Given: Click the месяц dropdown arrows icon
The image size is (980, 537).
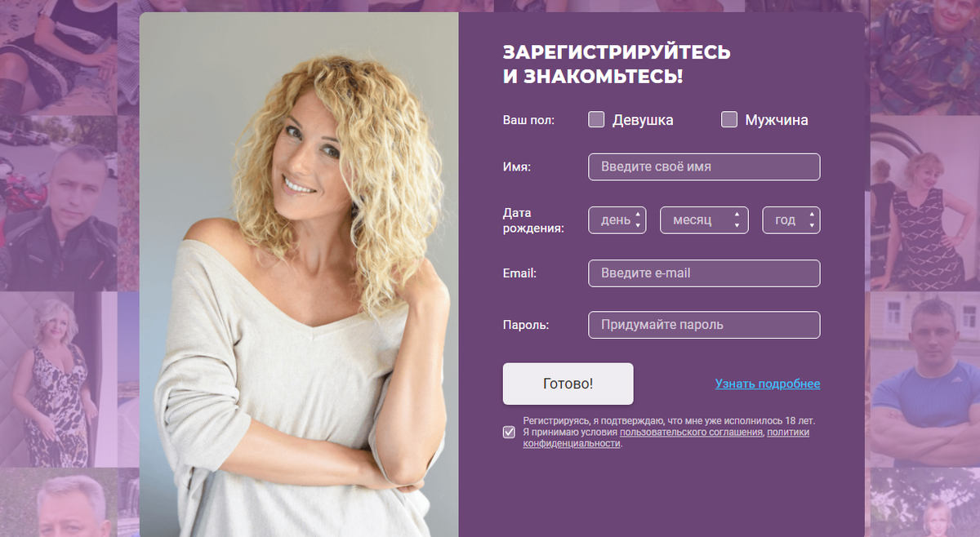Looking at the screenshot, I should tap(737, 220).
